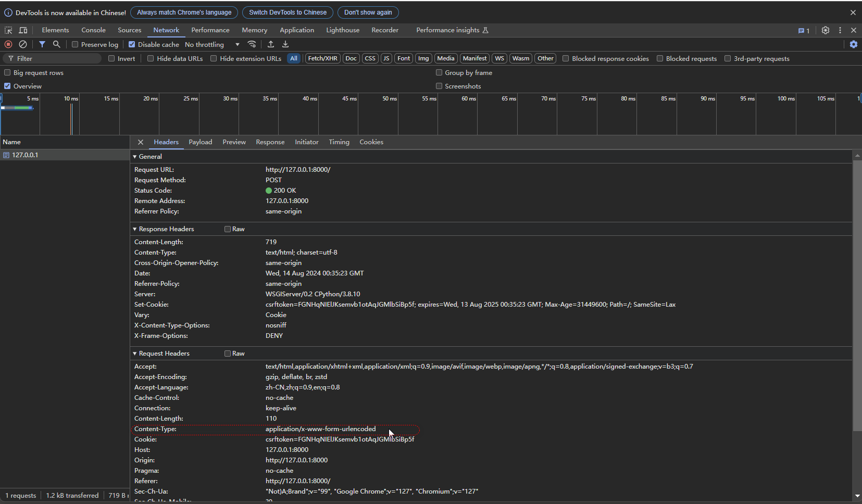Click the overview timeline request bar

pyautogui.click(x=17, y=108)
